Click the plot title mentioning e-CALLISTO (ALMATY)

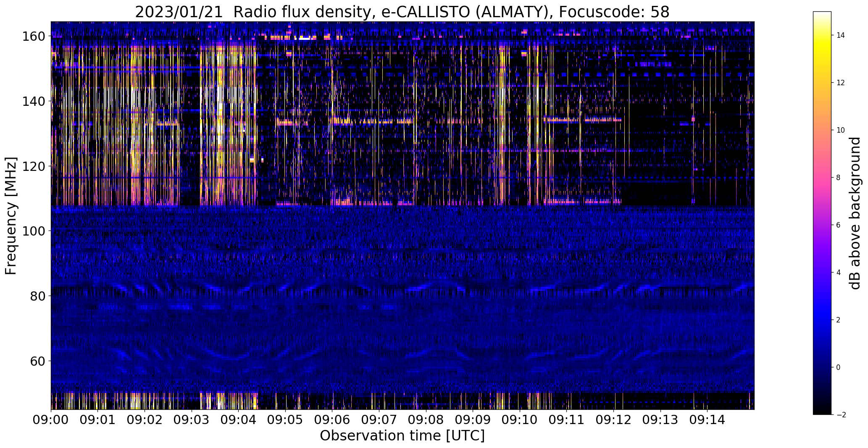click(x=402, y=12)
